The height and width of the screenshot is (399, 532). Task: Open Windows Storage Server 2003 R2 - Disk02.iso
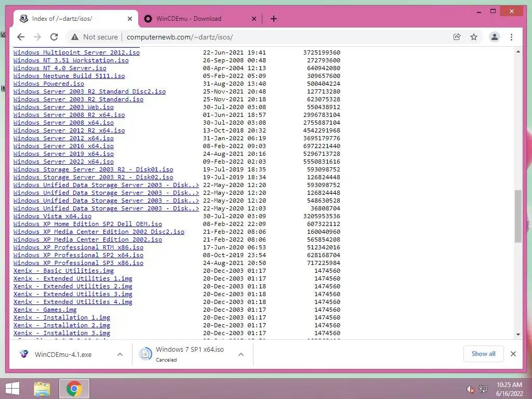(94, 178)
